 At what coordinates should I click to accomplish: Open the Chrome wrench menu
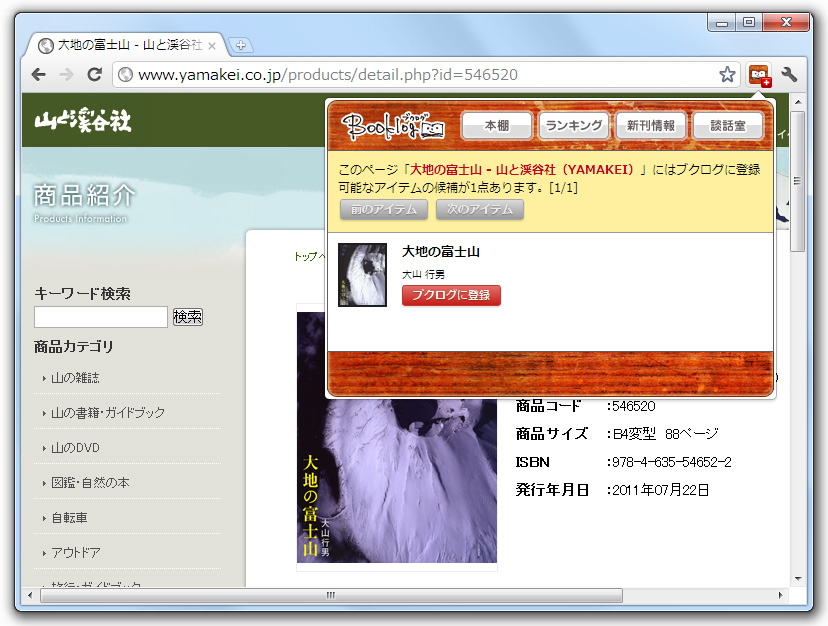click(789, 74)
